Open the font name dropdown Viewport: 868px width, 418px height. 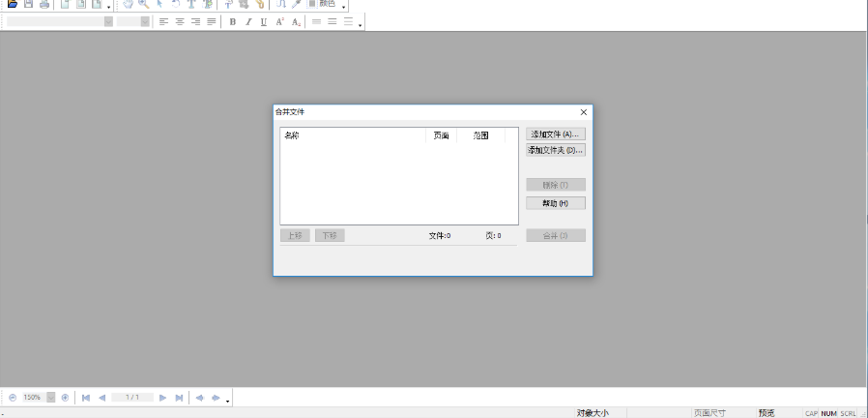[108, 21]
